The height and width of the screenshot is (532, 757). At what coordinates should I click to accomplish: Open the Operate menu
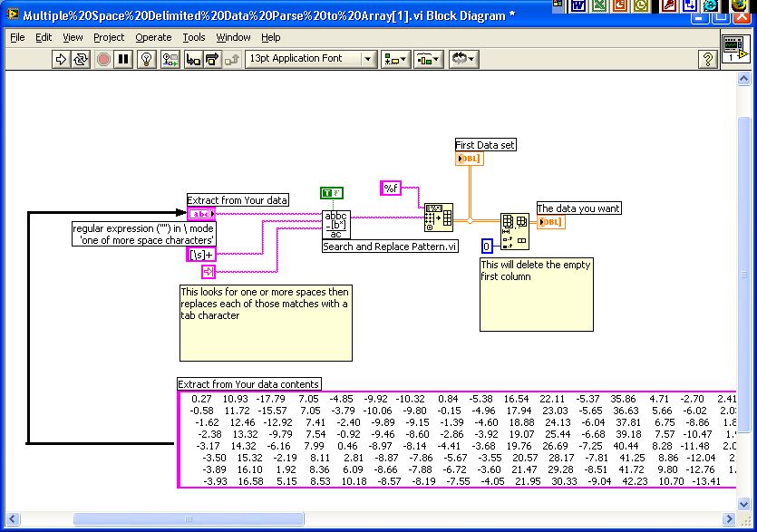coord(153,37)
